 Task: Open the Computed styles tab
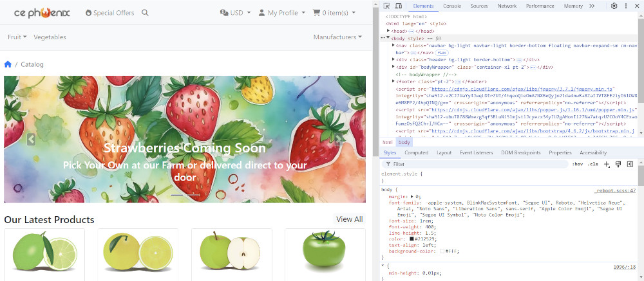[x=417, y=152]
